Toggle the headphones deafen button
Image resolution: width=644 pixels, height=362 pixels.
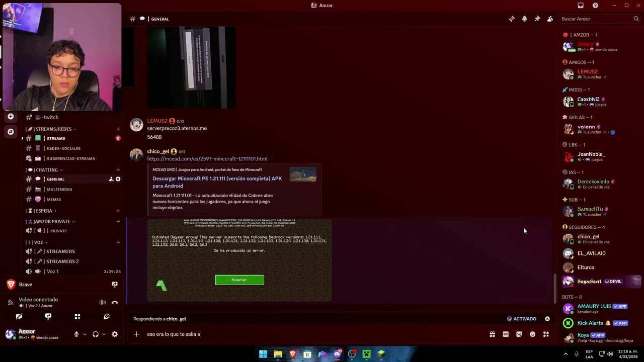click(95, 334)
